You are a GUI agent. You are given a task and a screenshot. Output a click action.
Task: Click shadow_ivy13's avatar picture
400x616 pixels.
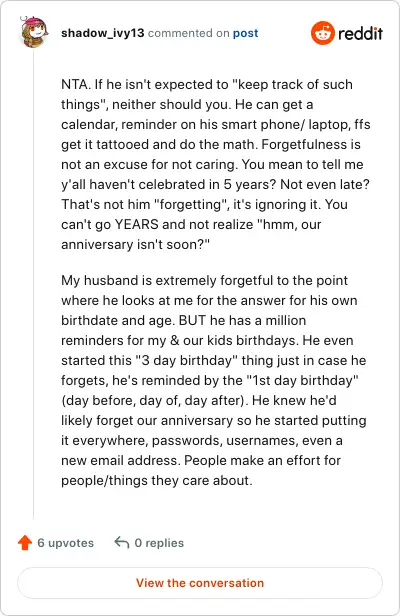point(34,32)
